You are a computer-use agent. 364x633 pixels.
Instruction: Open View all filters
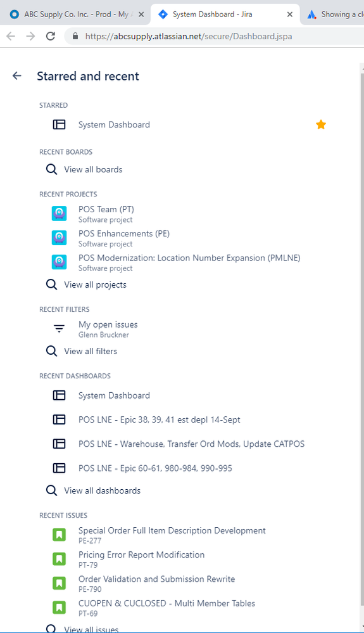[x=91, y=351]
